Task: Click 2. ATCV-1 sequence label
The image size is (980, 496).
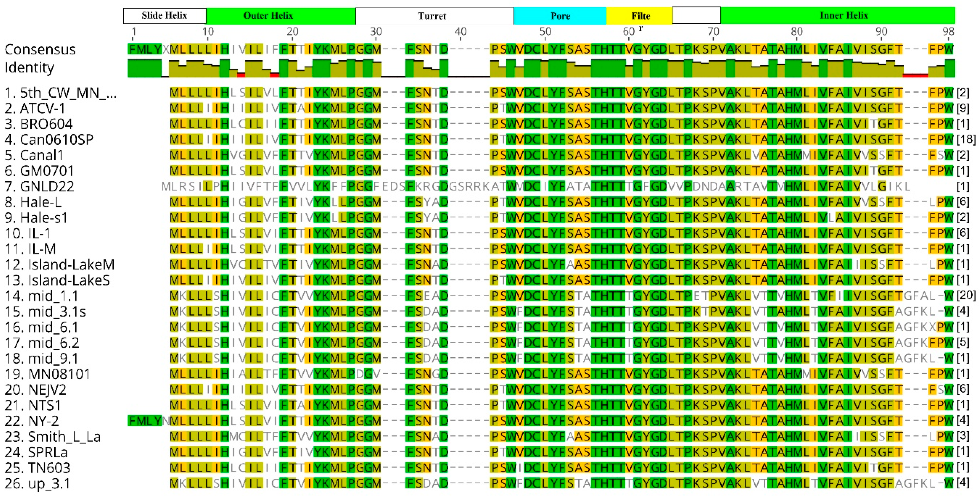Action: pos(35,109)
